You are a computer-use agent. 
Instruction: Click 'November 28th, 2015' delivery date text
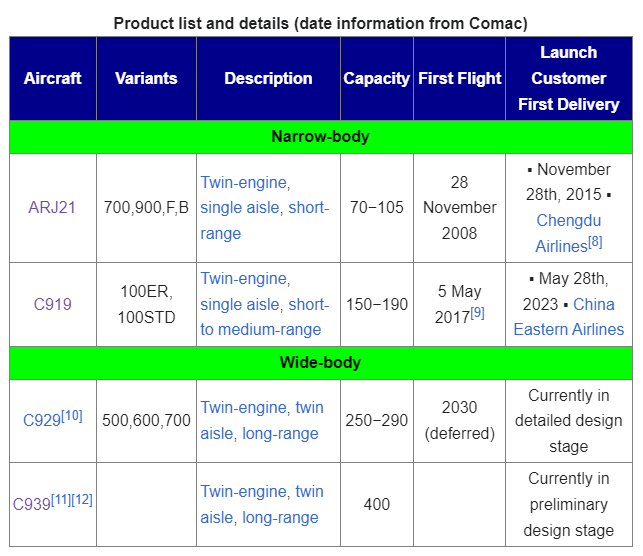pyautogui.click(x=568, y=182)
